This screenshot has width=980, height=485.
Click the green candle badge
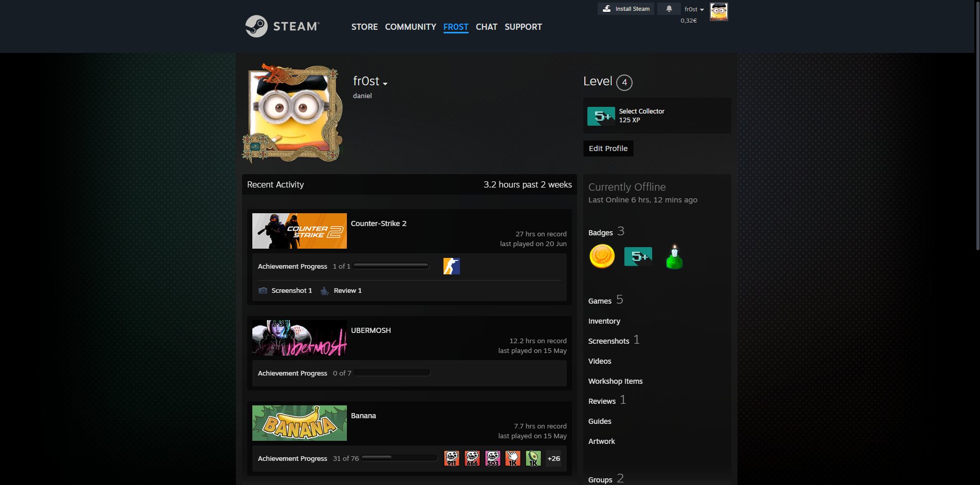click(x=674, y=256)
